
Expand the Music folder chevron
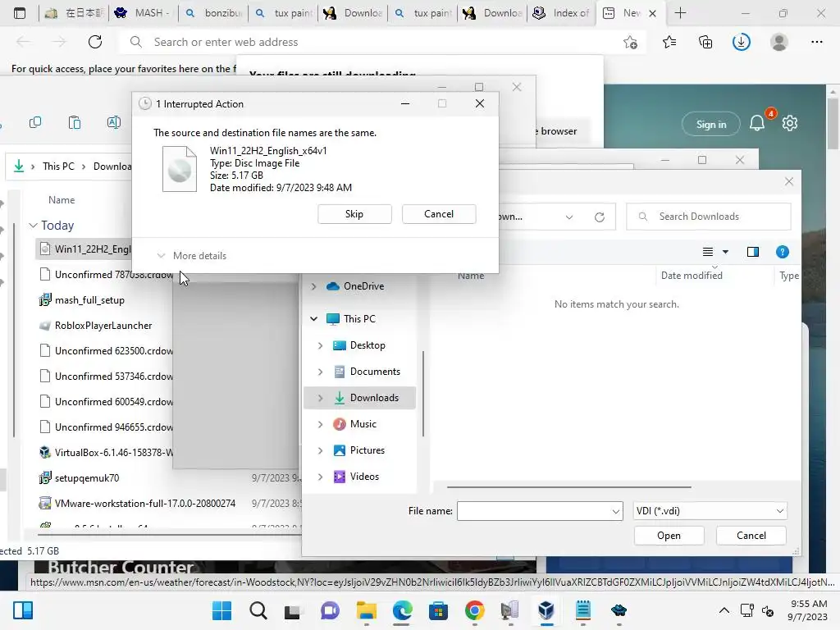pyautogui.click(x=321, y=424)
